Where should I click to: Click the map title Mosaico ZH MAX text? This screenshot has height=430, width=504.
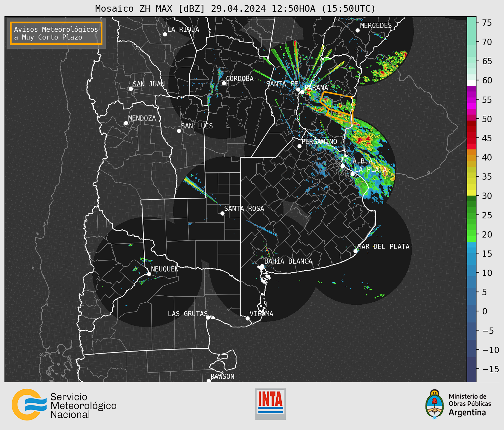pyautogui.click(x=135, y=9)
